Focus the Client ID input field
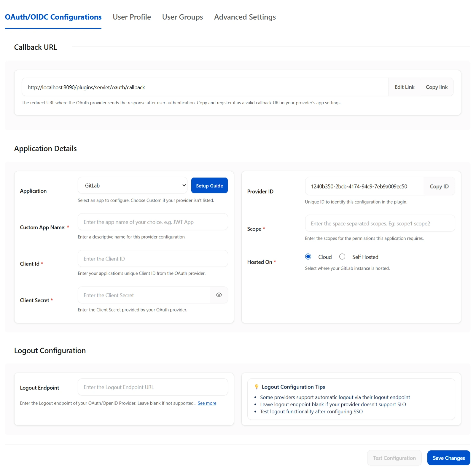Image resolution: width=476 pixels, height=475 pixels. [152, 258]
